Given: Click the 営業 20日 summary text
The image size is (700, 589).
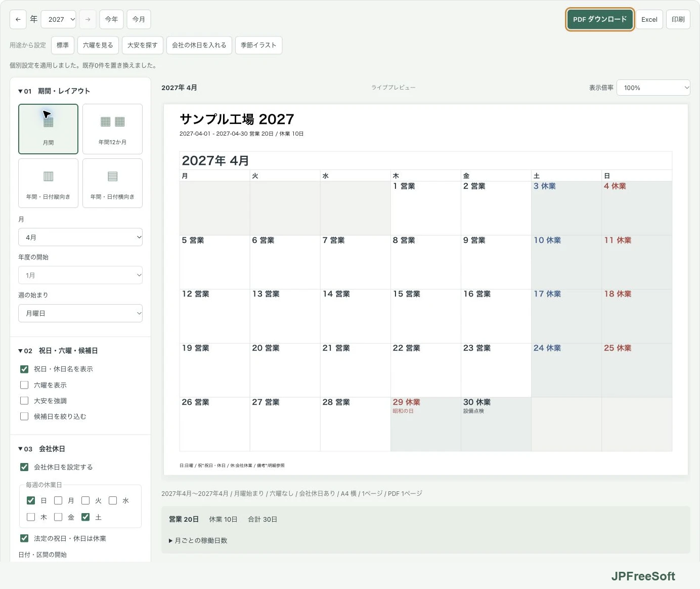Looking at the screenshot, I should (x=184, y=519).
